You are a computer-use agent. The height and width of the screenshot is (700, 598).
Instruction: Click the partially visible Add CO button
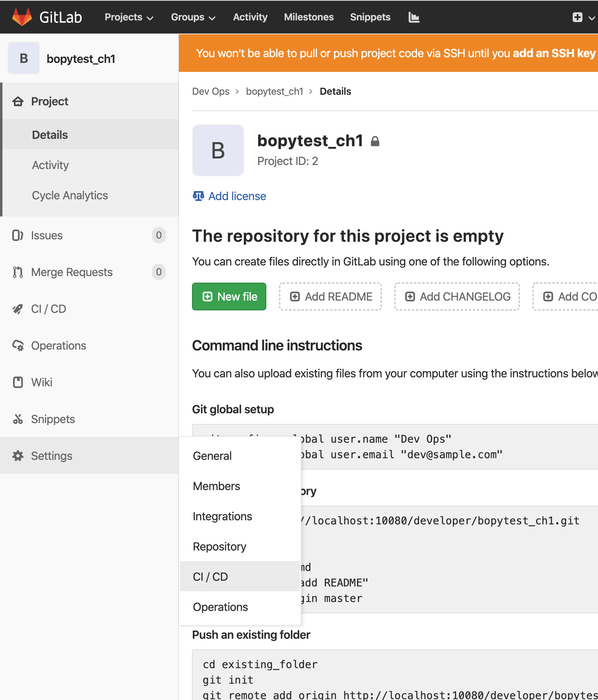pyautogui.click(x=566, y=296)
